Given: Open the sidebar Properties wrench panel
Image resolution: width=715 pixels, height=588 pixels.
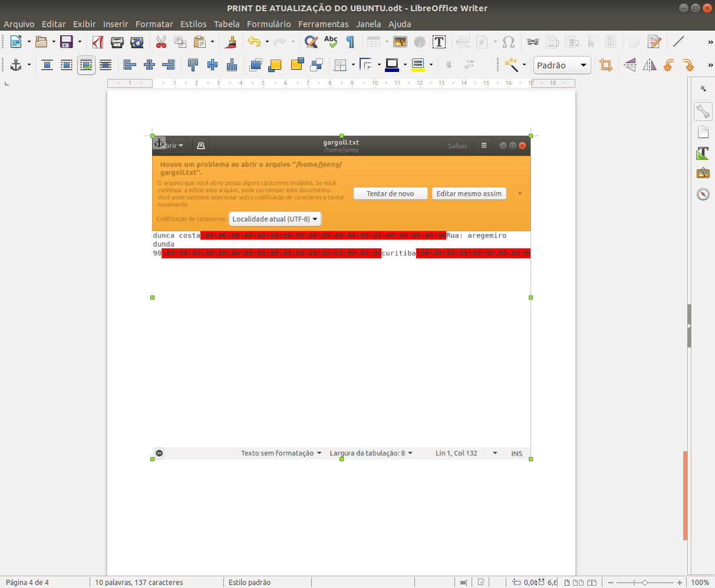Looking at the screenshot, I should pyautogui.click(x=703, y=111).
